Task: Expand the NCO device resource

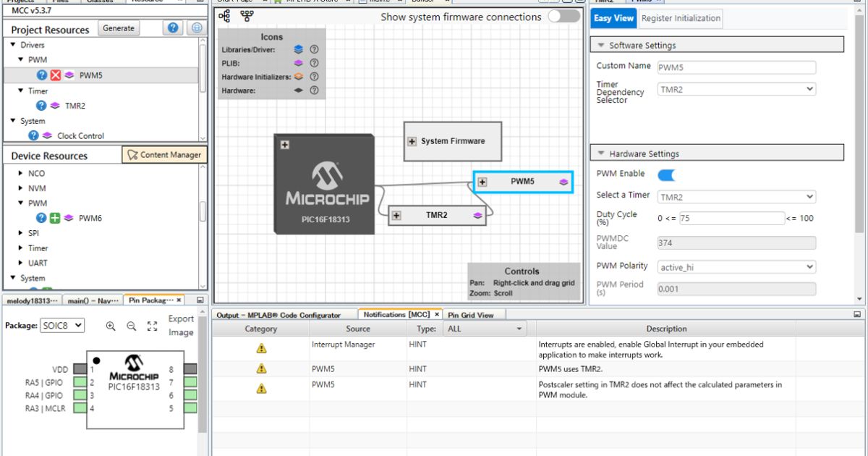Action: click(x=21, y=174)
